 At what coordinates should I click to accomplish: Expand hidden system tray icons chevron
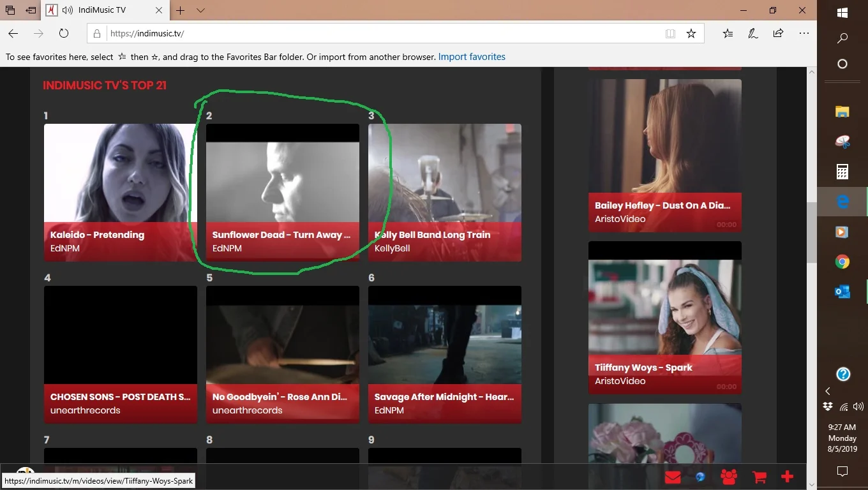click(x=828, y=391)
